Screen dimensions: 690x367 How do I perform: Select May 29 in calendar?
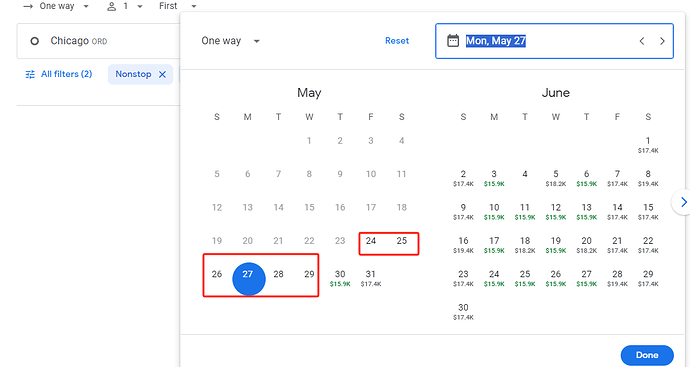tap(309, 274)
